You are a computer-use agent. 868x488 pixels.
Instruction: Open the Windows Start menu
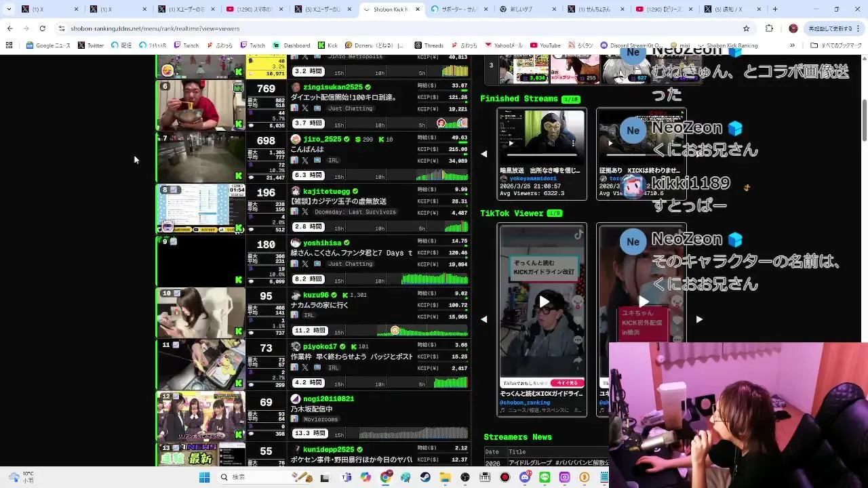pos(204,477)
